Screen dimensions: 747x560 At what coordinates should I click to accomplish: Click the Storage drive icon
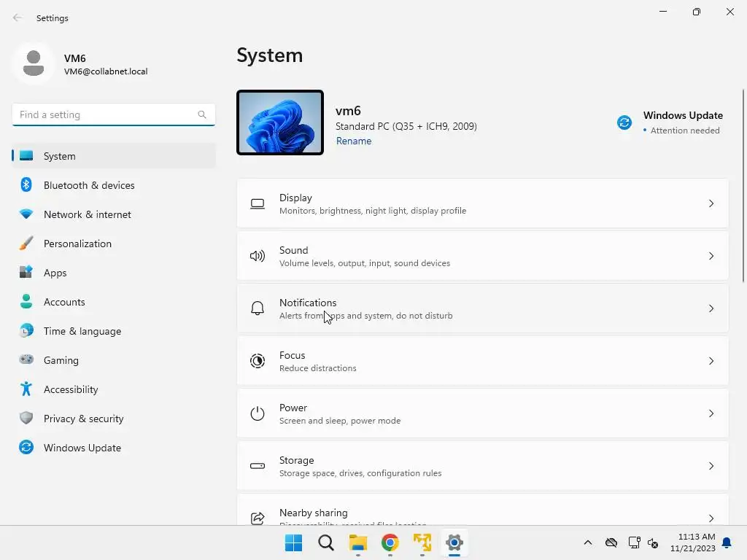(x=258, y=466)
